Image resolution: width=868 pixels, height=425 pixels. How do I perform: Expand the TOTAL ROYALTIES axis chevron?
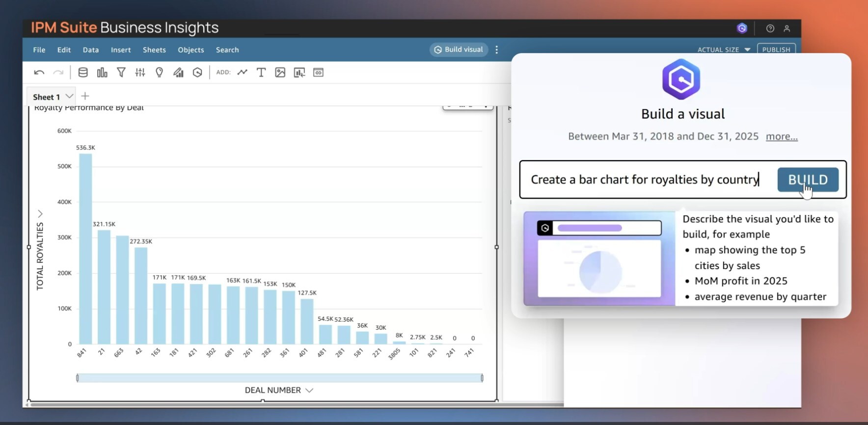pyautogui.click(x=40, y=214)
